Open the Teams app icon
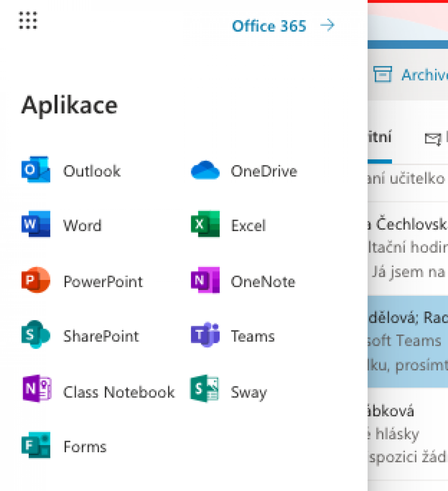This screenshot has width=448, height=491. coord(205,334)
